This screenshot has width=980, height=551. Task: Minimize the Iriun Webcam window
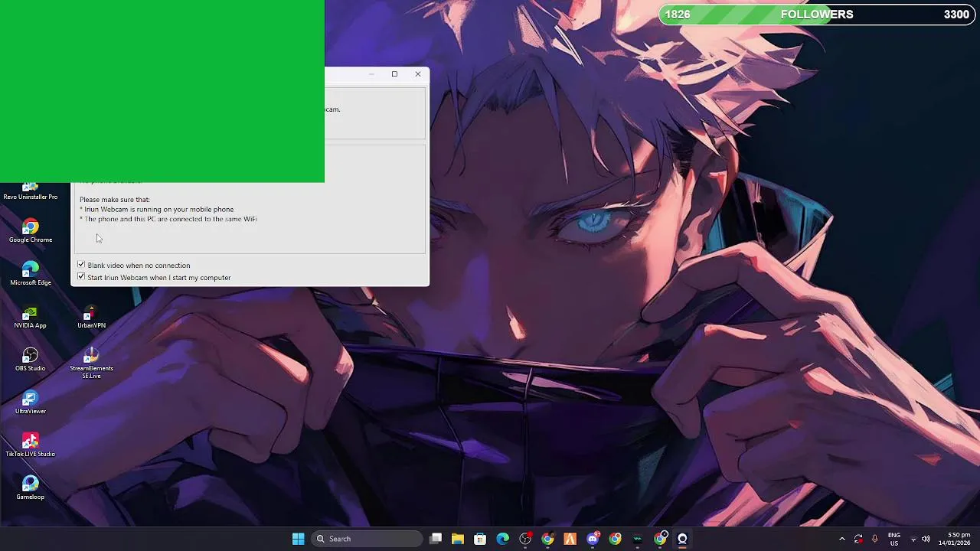click(371, 74)
